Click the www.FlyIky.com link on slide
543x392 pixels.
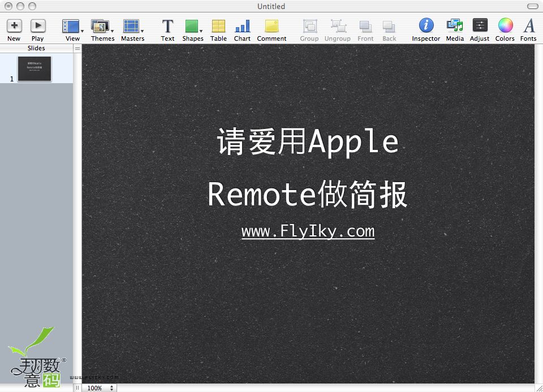tap(308, 231)
